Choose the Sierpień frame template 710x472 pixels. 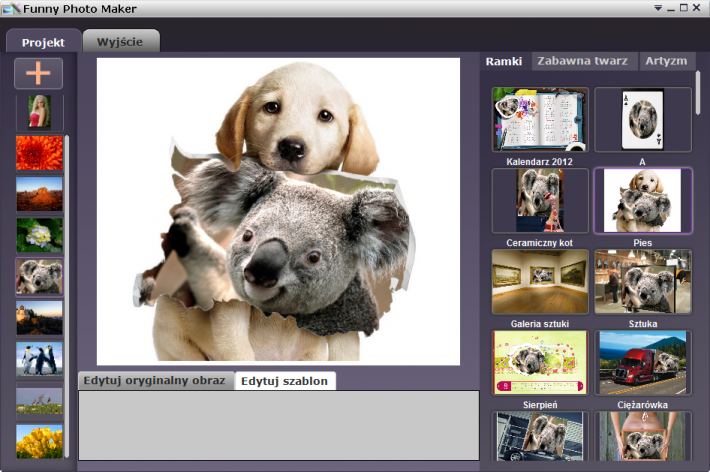(540, 363)
